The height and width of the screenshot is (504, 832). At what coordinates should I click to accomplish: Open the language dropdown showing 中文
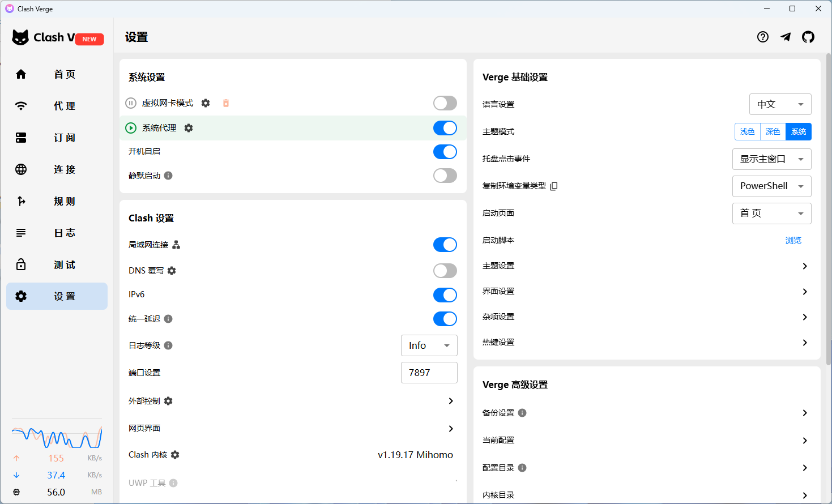780,104
